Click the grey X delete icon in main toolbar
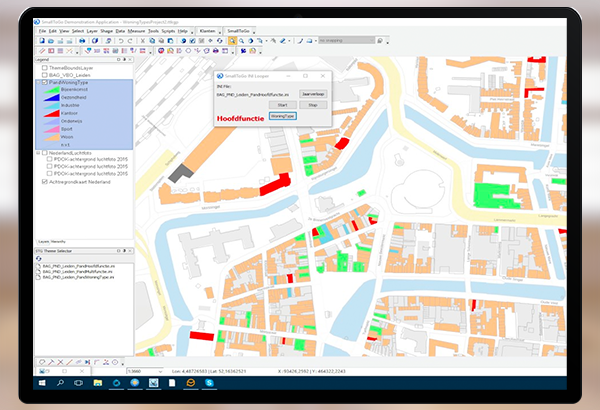The width and height of the screenshot is (600, 410). (x=143, y=41)
